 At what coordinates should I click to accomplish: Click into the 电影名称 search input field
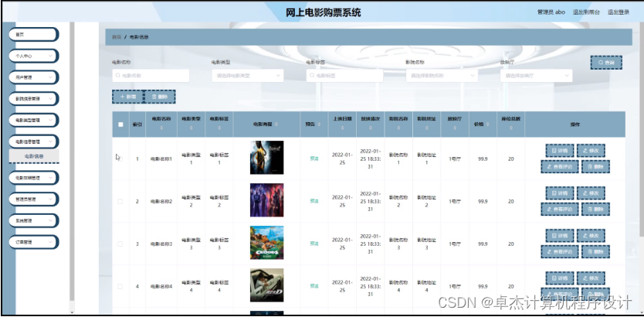click(x=151, y=76)
